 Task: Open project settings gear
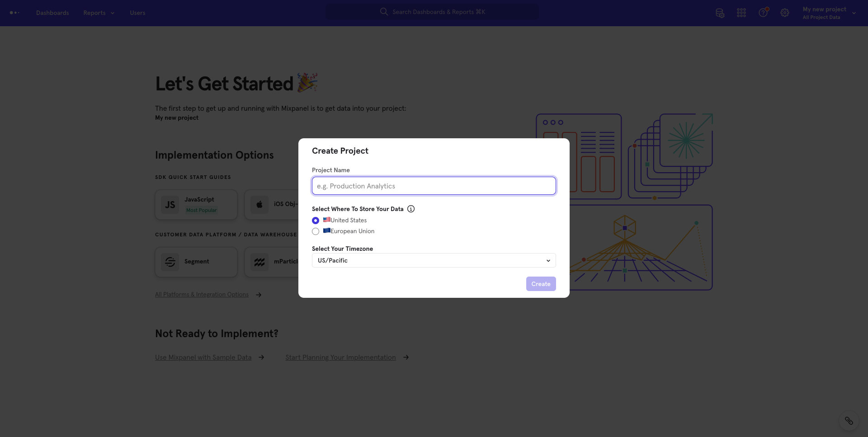coord(785,13)
